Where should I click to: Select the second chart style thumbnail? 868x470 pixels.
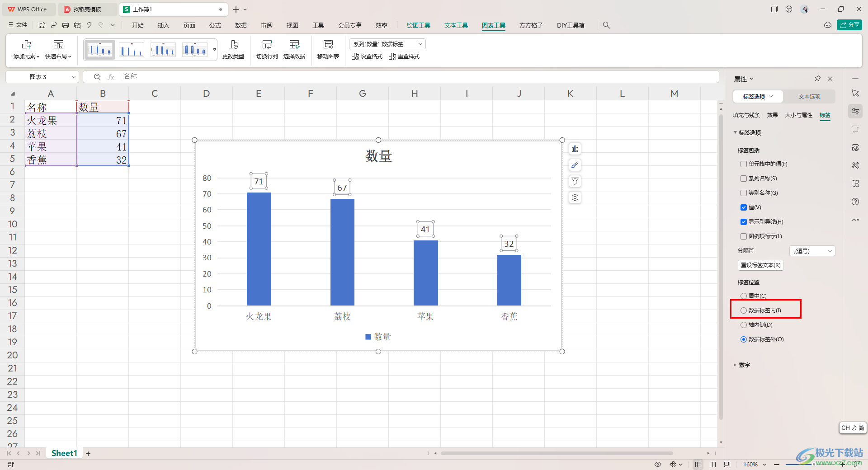tap(131, 50)
